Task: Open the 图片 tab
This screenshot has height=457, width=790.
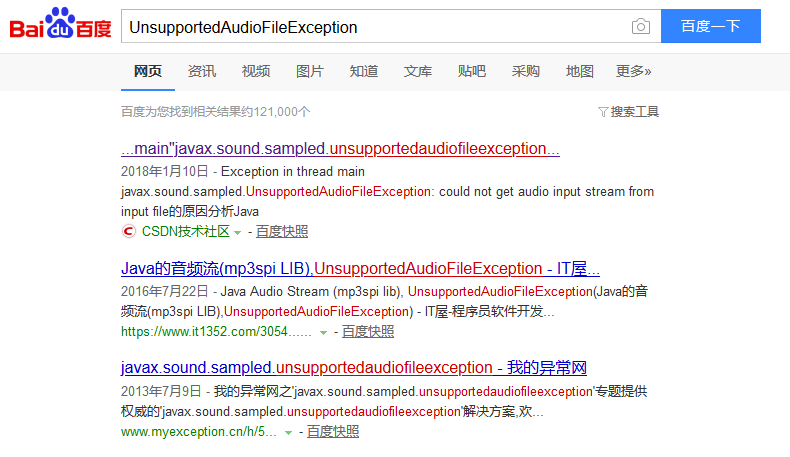Action: click(x=309, y=72)
